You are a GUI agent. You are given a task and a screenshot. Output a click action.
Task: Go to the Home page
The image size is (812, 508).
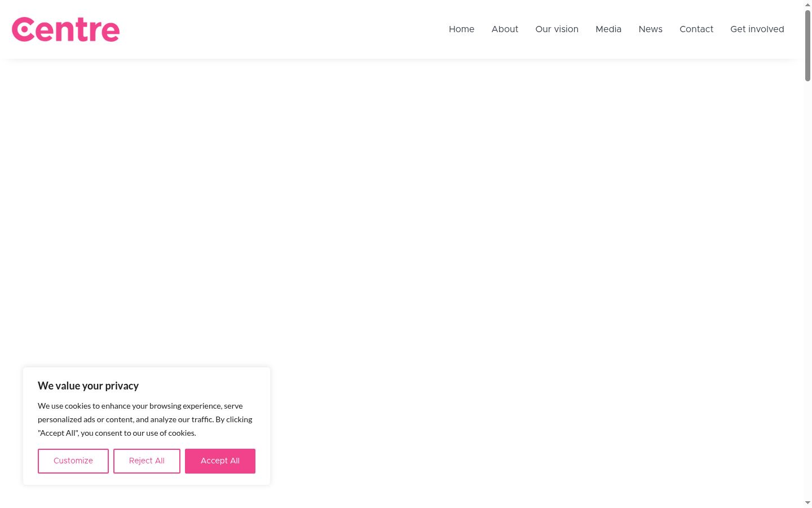point(461,29)
